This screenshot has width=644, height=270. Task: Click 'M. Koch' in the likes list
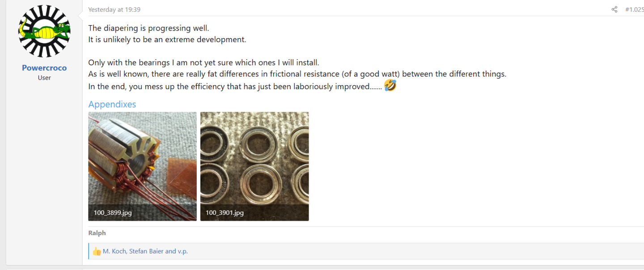click(114, 252)
